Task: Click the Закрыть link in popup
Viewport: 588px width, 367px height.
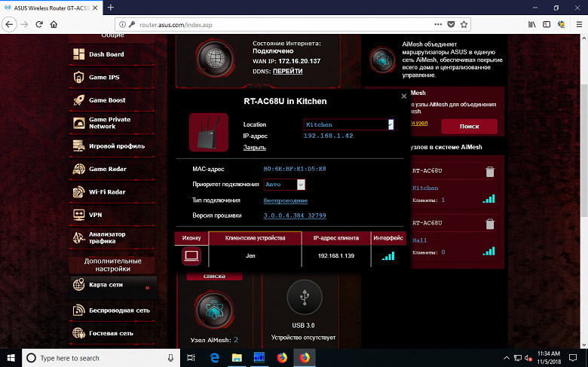Action: coord(255,147)
